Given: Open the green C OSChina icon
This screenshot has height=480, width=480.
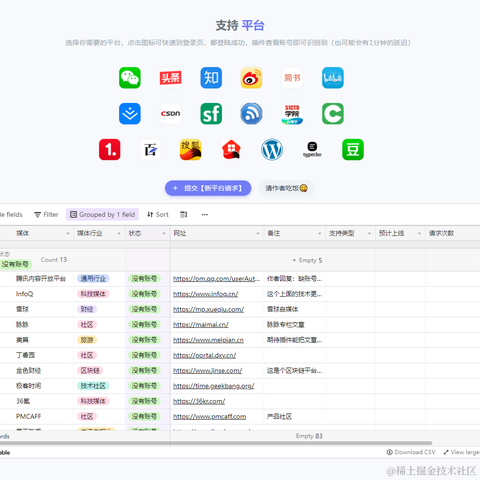Looking at the screenshot, I should pyautogui.click(x=333, y=114).
